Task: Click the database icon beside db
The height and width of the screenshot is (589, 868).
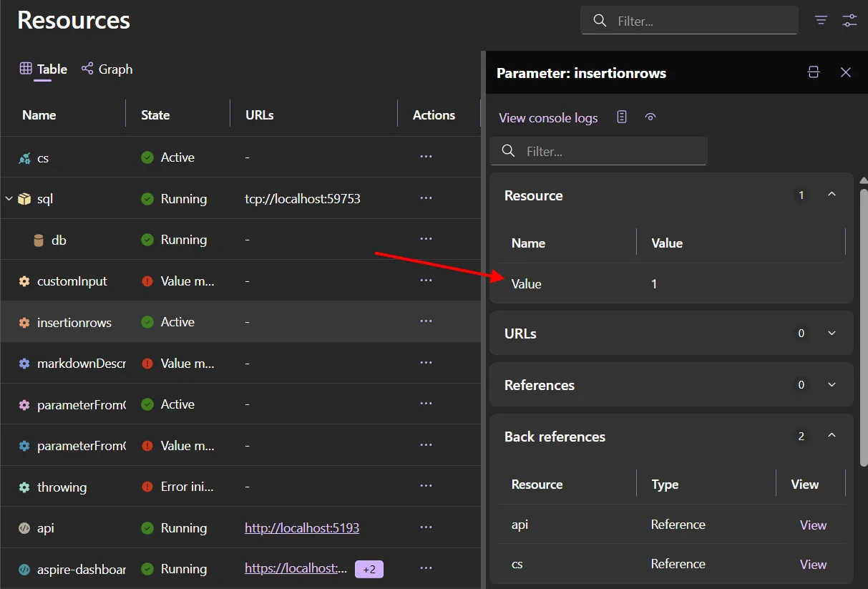Action: [x=39, y=239]
